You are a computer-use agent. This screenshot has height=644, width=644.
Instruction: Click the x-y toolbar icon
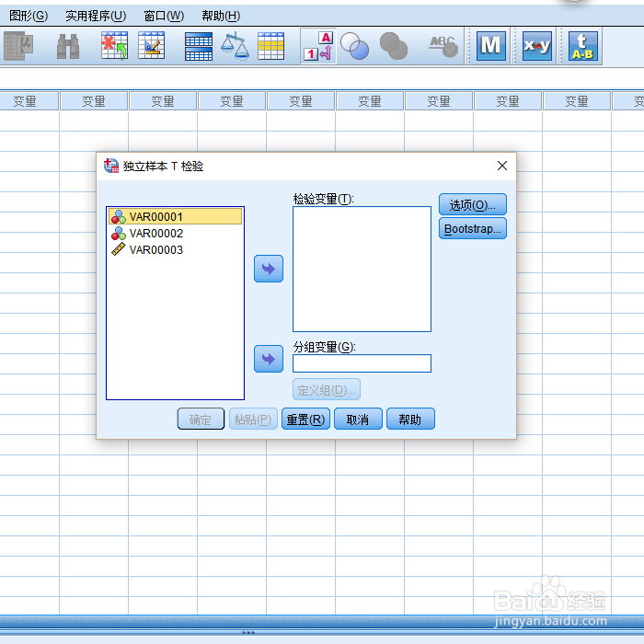pyautogui.click(x=536, y=46)
